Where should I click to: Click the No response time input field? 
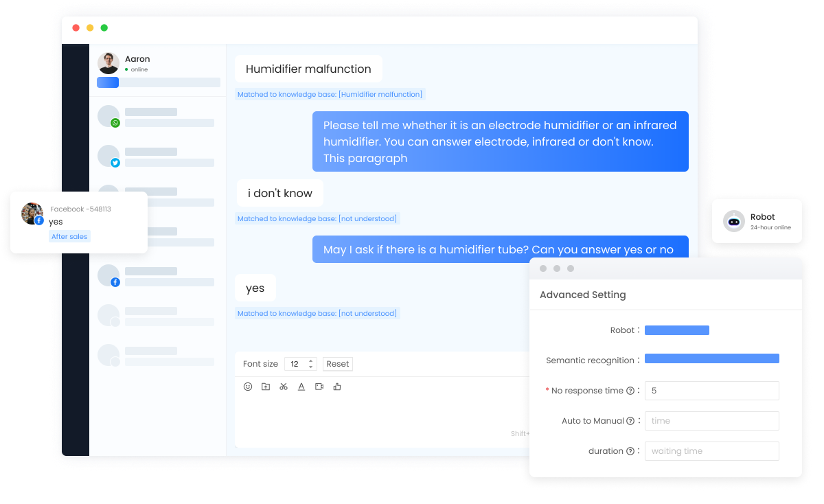pyautogui.click(x=711, y=391)
